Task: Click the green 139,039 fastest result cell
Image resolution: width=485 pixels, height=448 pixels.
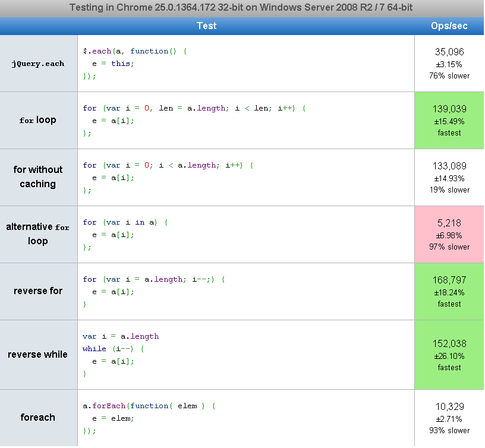Action: click(x=449, y=120)
